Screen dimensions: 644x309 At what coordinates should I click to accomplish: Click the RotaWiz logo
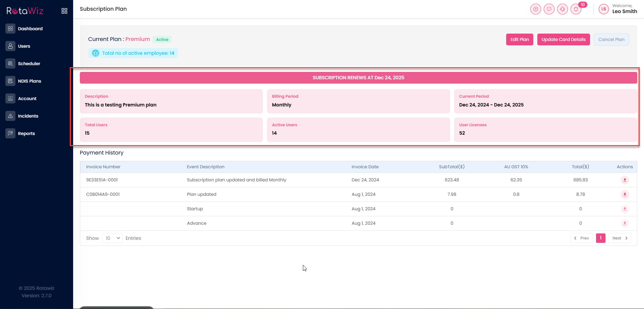[x=25, y=11]
